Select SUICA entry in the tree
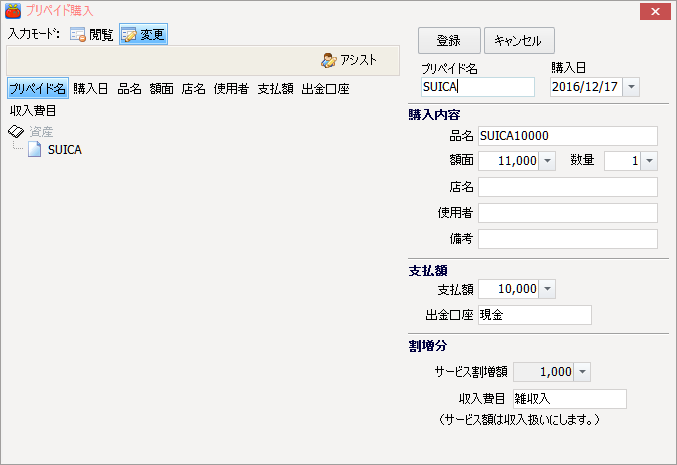The width and height of the screenshot is (677, 465). point(65,149)
